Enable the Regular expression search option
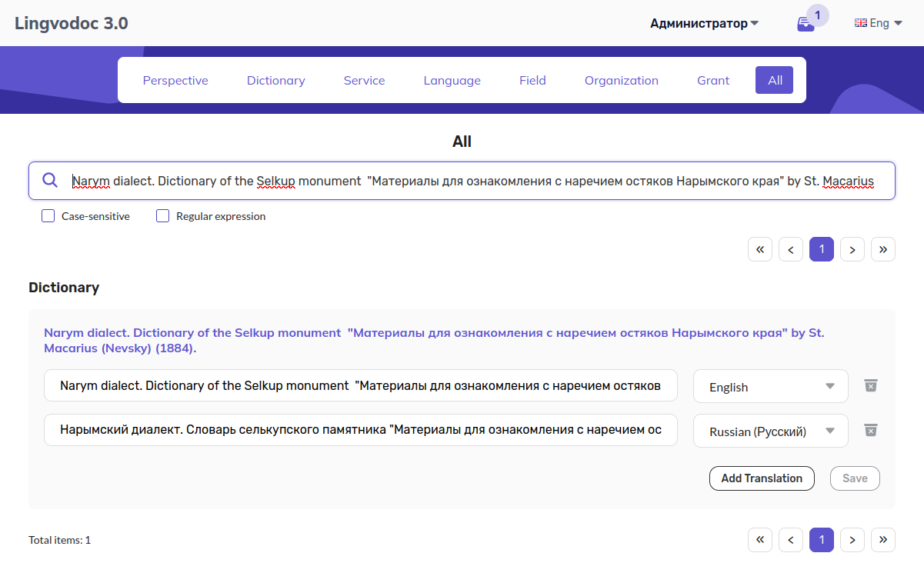The image size is (924, 583). pos(162,216)
